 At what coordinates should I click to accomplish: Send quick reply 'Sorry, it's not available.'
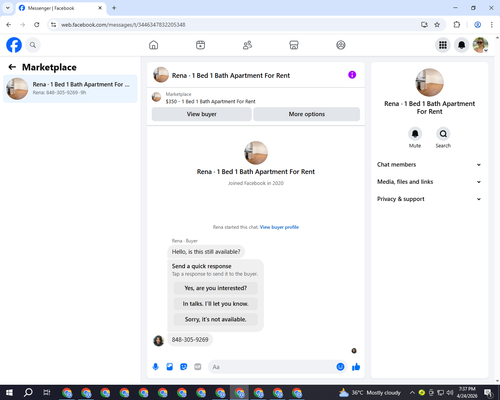[x=216, y=319]
